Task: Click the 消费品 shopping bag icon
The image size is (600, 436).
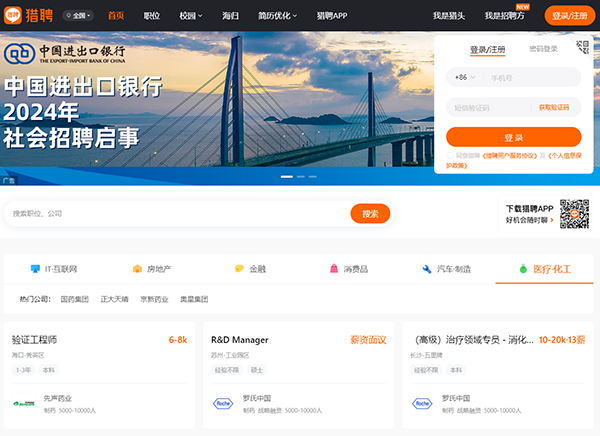Action: pos(334,269)
